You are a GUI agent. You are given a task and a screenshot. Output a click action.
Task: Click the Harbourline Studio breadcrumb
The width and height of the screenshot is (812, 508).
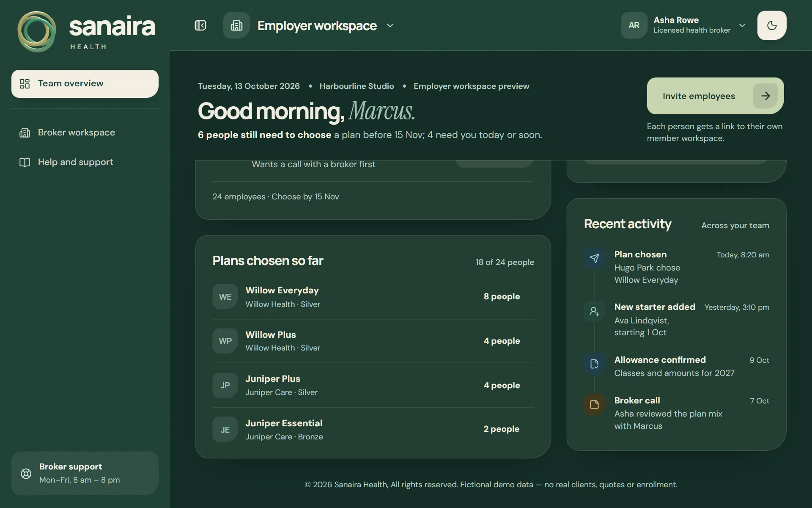(357, 86)
